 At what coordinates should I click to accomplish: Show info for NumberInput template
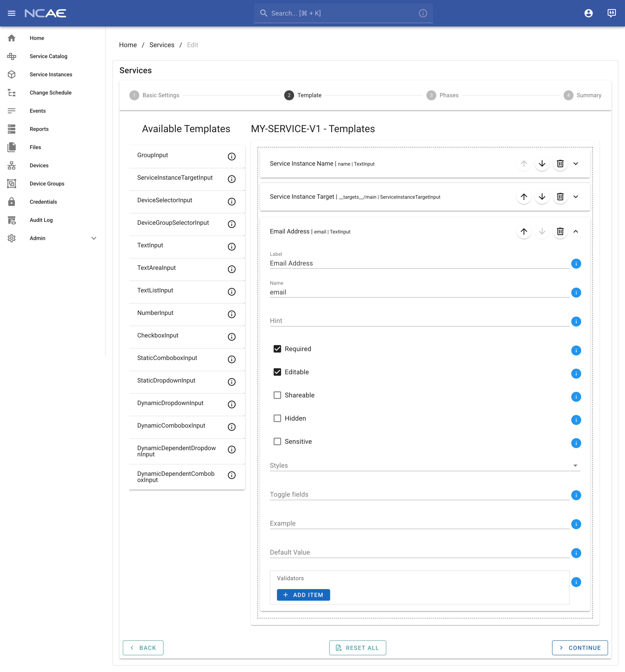pos(232,314)
